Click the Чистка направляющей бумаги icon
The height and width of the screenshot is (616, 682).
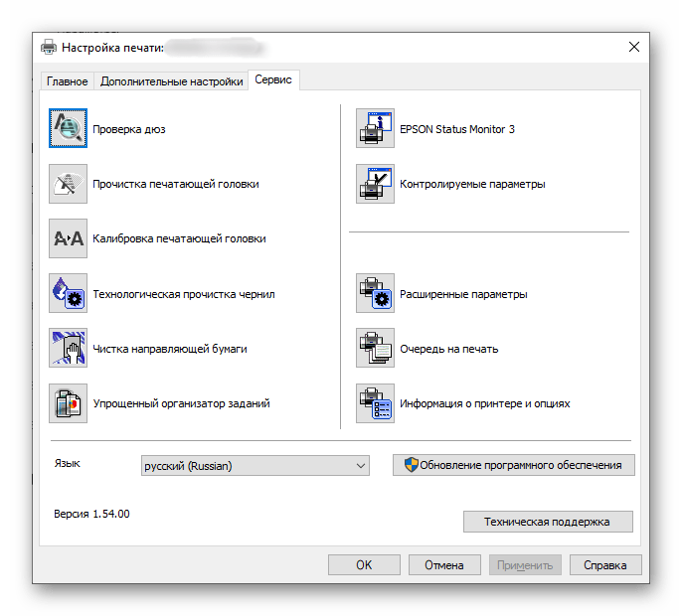68,348
